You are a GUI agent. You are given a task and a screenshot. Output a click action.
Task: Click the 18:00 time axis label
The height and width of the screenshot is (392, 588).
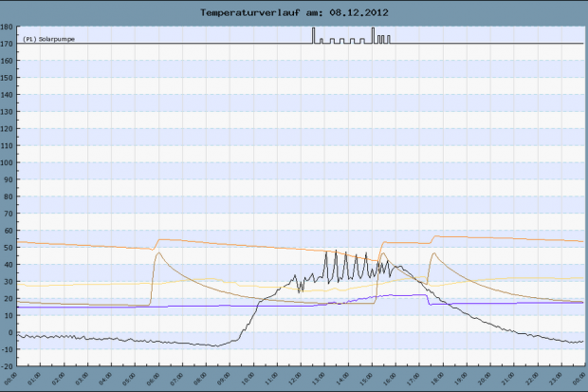click(437, 379)
